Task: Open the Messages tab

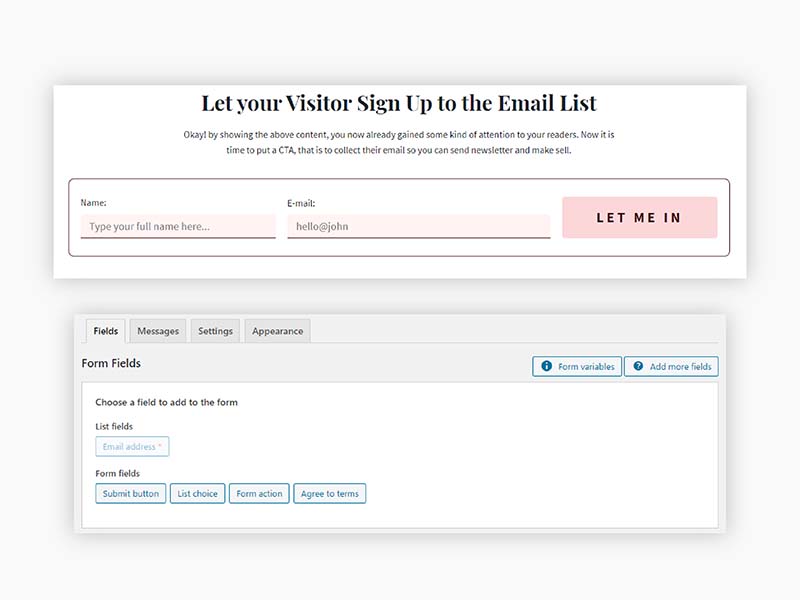Action: 158,331
